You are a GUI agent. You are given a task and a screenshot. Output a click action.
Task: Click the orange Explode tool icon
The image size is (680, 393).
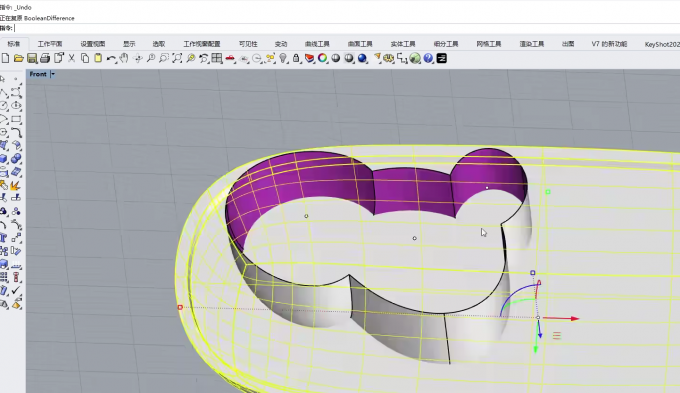tap(16, 185)
